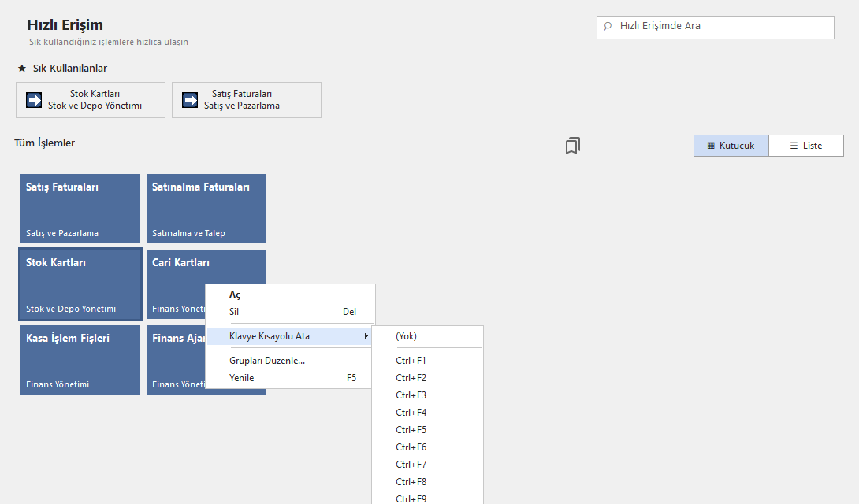The width and height of the screenshot is (859, 504).
Task: Click the Sık Kullanılanlar heading text
Action: click(70, 69)
